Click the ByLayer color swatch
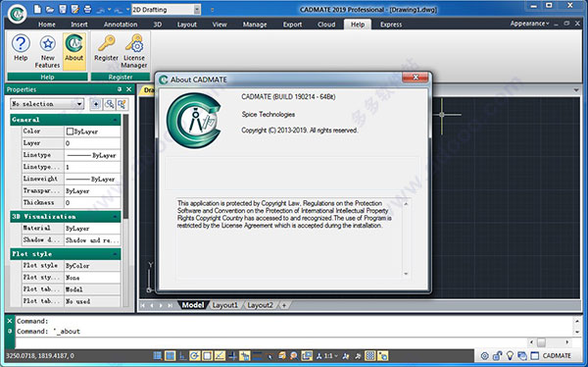The height and width of the screenshot is (367, 588). click(x=70, y=131)
